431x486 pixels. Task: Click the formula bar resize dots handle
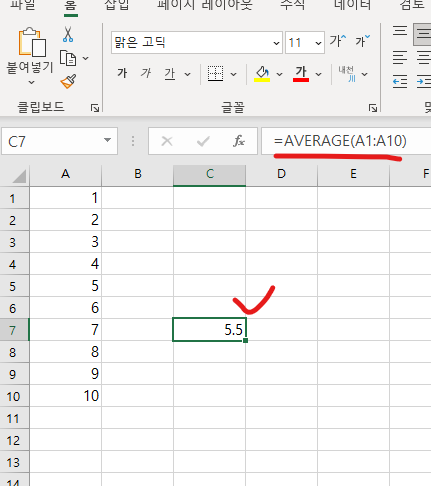click(x=133, y=141)
